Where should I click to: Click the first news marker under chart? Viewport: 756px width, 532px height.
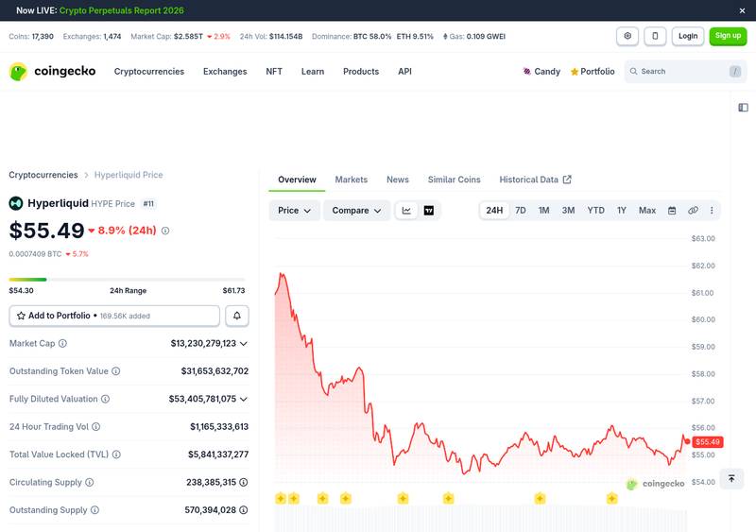coord(281,498)
